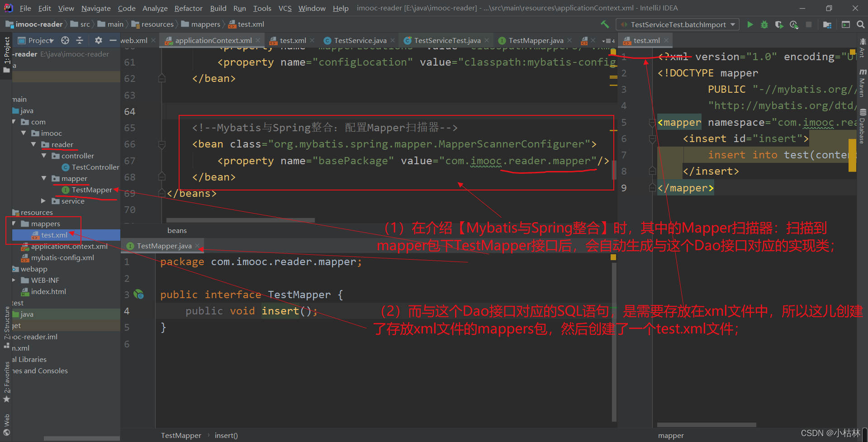Click the IntelliJ IDEA logo icon
The image size is (868, 442).
8,8
